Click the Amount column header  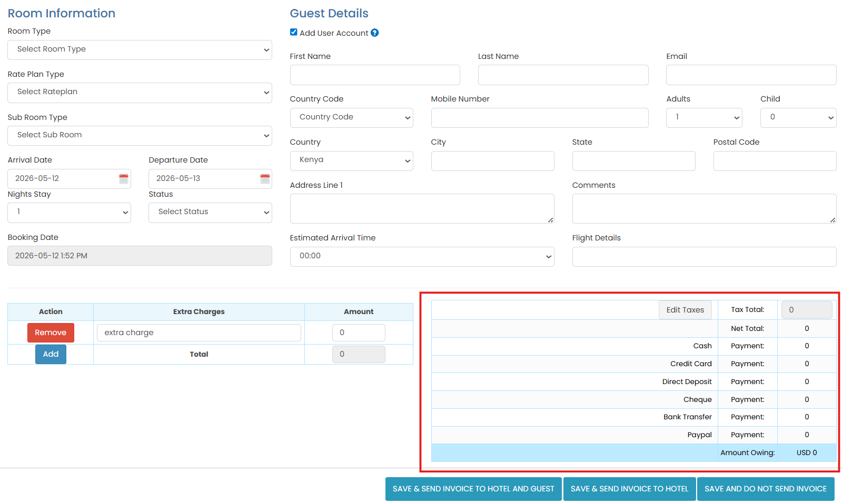point(359,312)
